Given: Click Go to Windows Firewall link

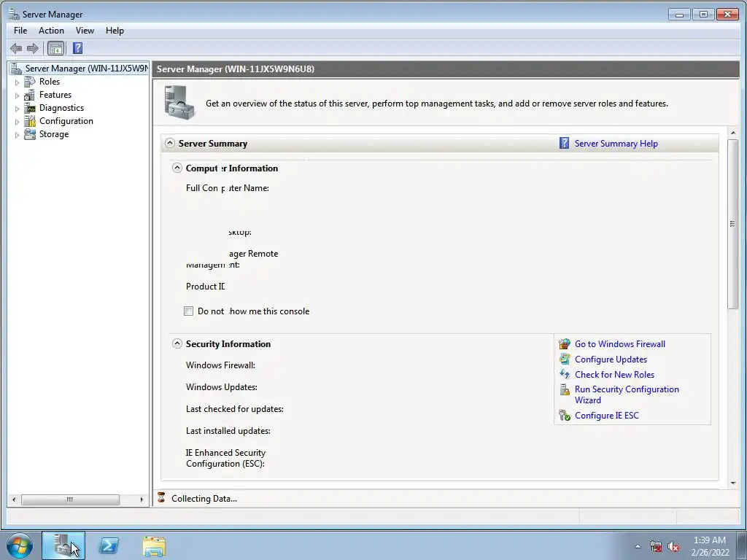Looking at the screenshot, I should tap(620, 344).
